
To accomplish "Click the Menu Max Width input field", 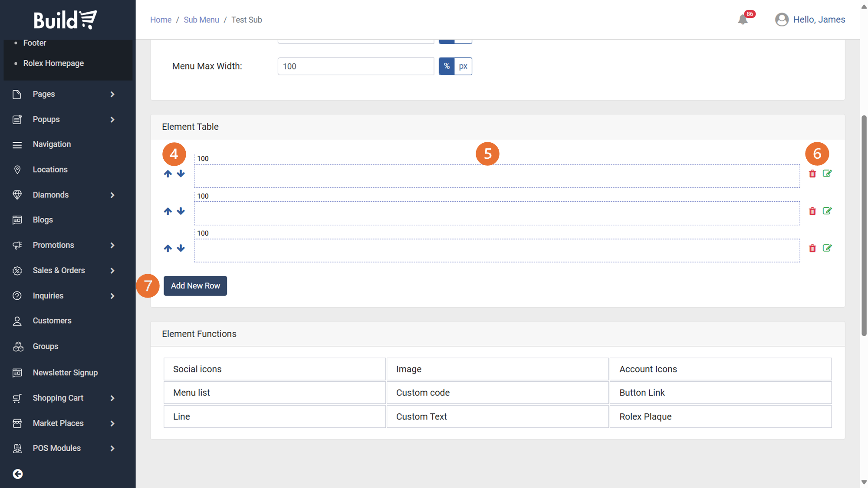I will coord(355,66).
